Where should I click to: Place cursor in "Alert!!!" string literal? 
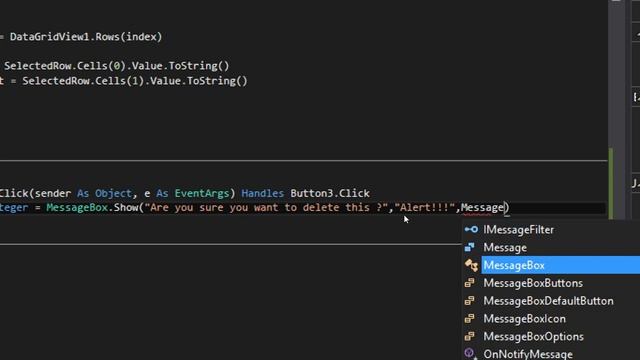(424, 208)
